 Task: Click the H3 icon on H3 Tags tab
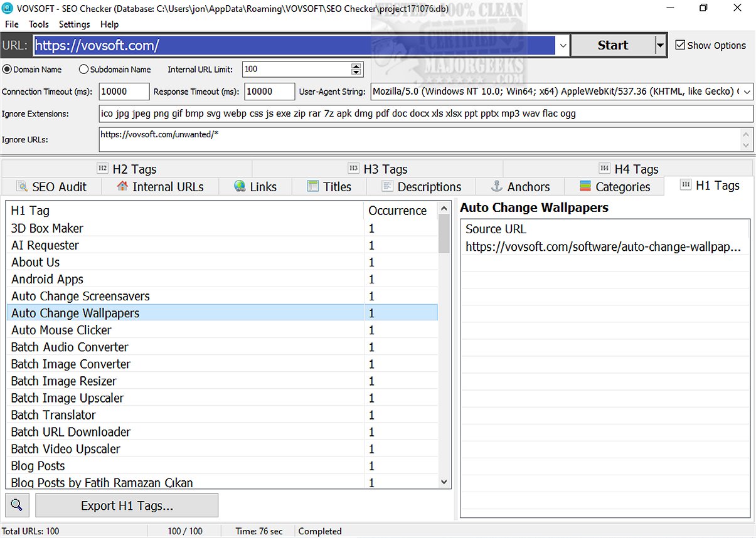point(354,169)
